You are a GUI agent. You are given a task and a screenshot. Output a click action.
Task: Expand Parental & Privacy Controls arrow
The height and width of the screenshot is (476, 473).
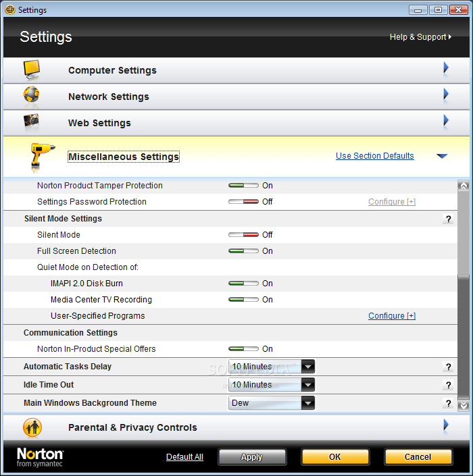pyautogui.click(x=446, y=425)
